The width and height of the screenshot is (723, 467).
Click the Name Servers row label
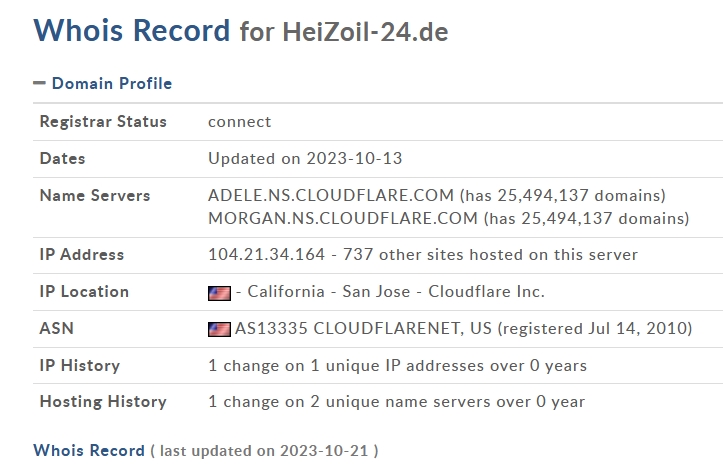click(x=95, y=195)
